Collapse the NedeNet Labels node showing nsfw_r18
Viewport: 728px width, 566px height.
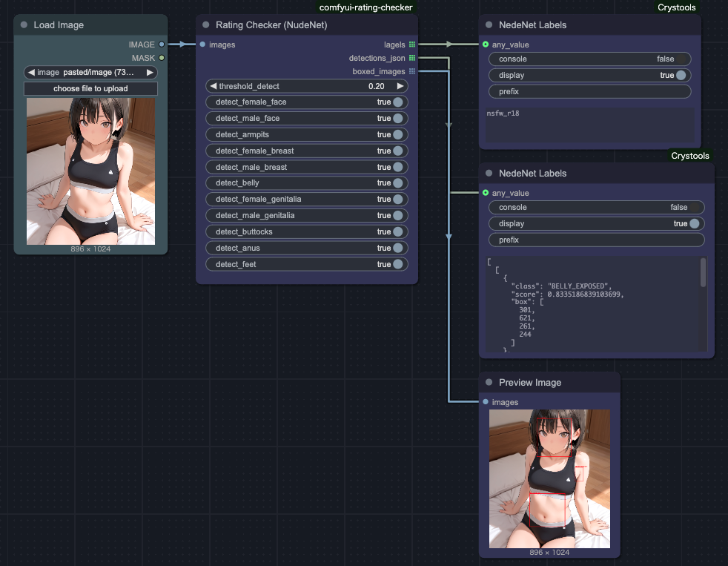[489, 25]
